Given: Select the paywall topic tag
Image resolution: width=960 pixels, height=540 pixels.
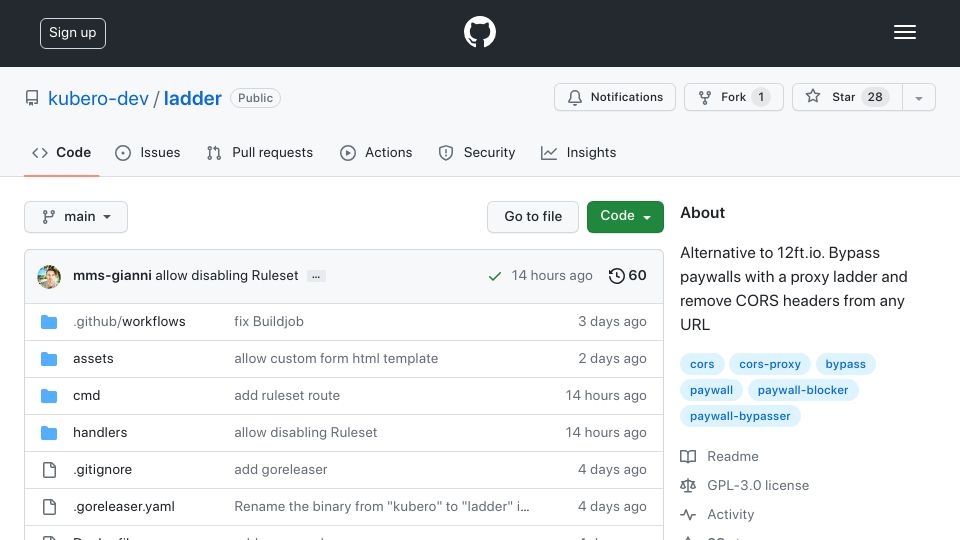Looking at the screenshot, I should point(711,390).
